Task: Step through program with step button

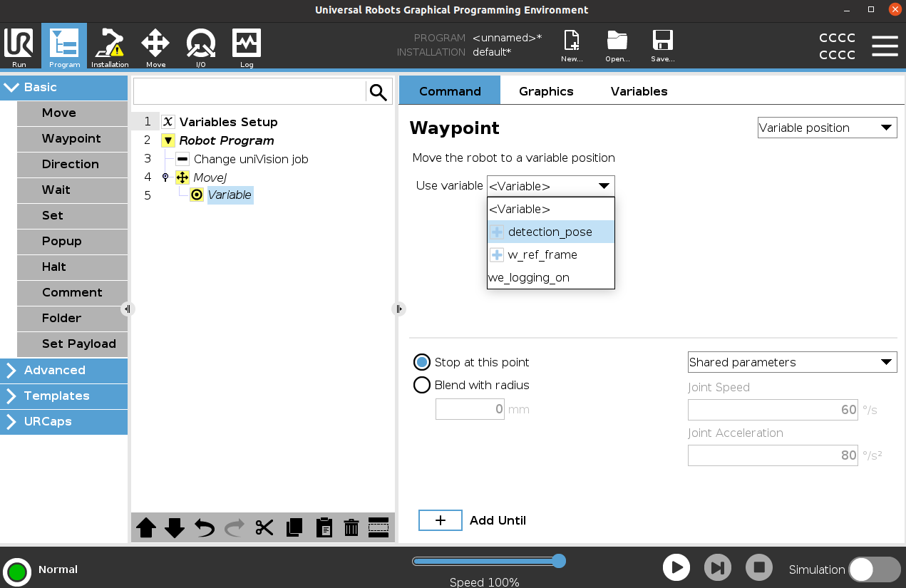Action: tap(718, 568)
